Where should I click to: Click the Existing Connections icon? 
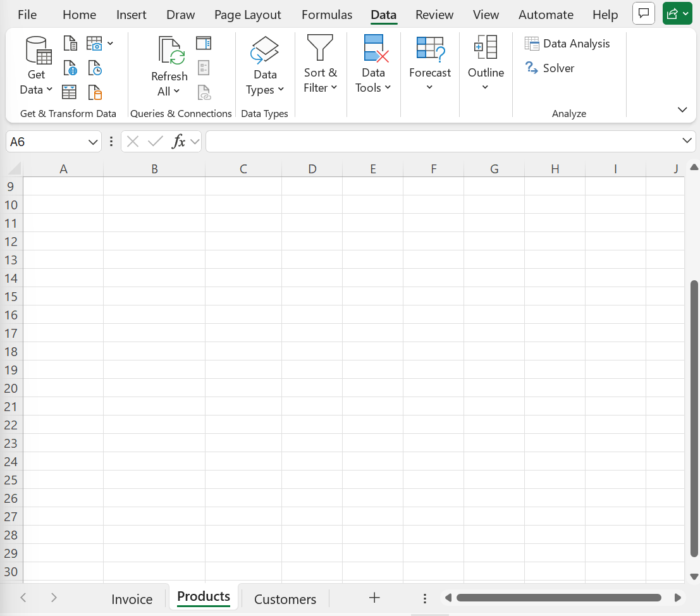pyautogui.click(x=95, y=92)
